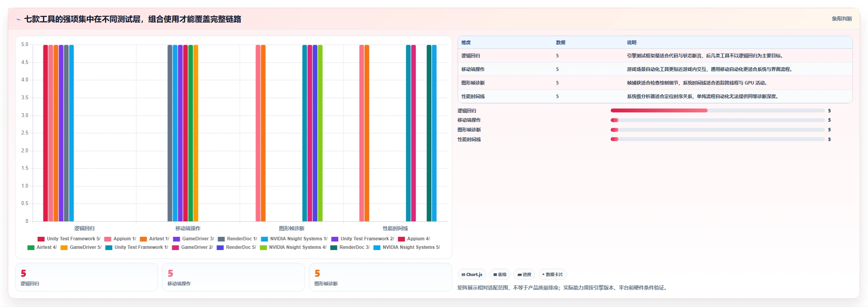Click the 移动端操作 progress bar

[718, 120]
